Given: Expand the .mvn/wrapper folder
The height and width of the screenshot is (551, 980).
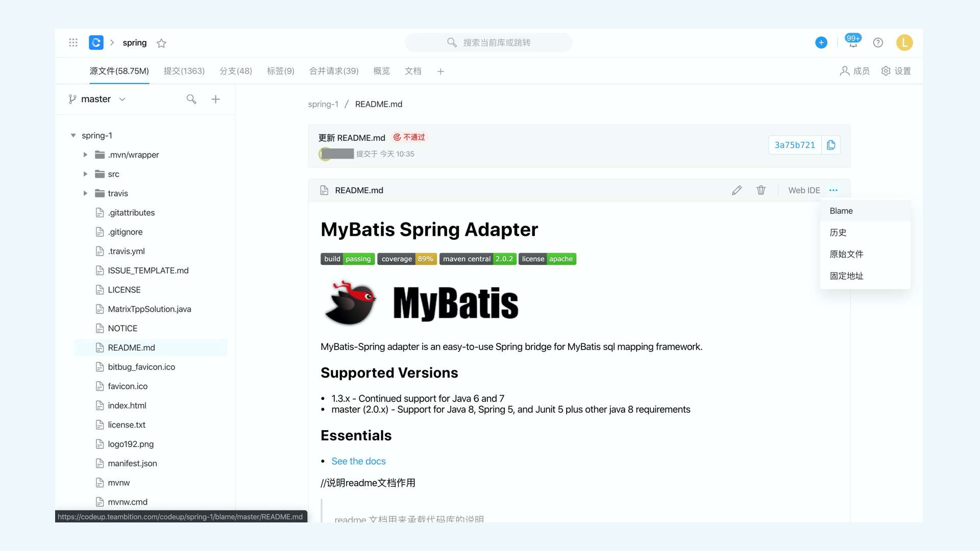Looking at the screenshot, I should coord(85,155).
